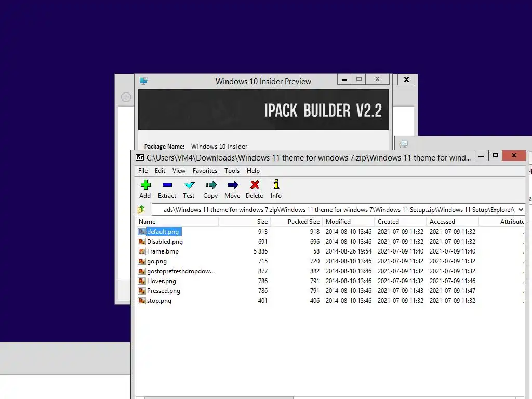Open the File menu
The height and width of the screenshot is (399, 532).
[x=143, y=170]
